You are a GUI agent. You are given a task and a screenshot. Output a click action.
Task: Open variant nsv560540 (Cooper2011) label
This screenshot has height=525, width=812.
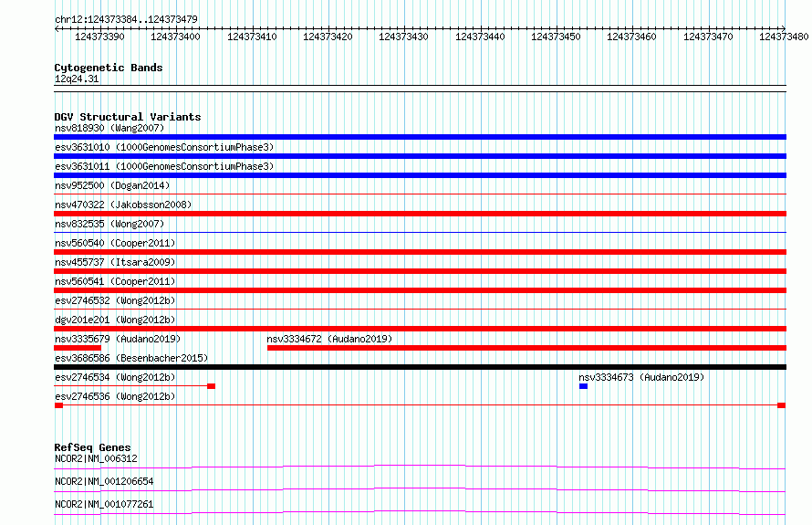(115, 243)
